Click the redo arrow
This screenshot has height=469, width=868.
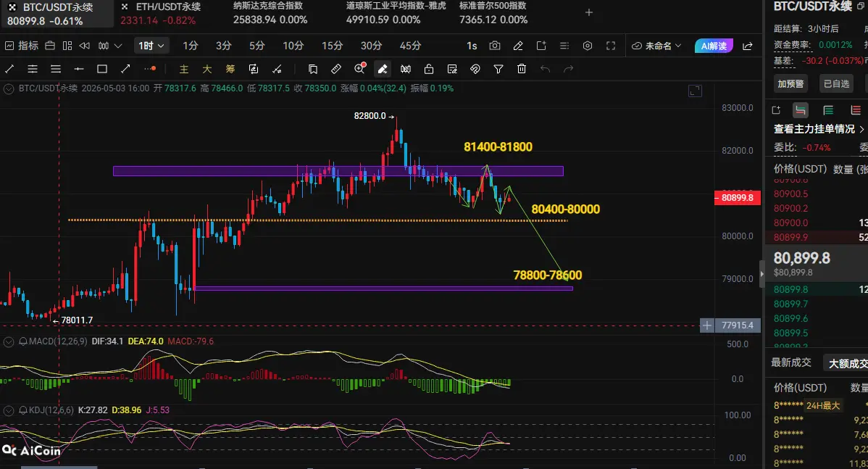569,69
